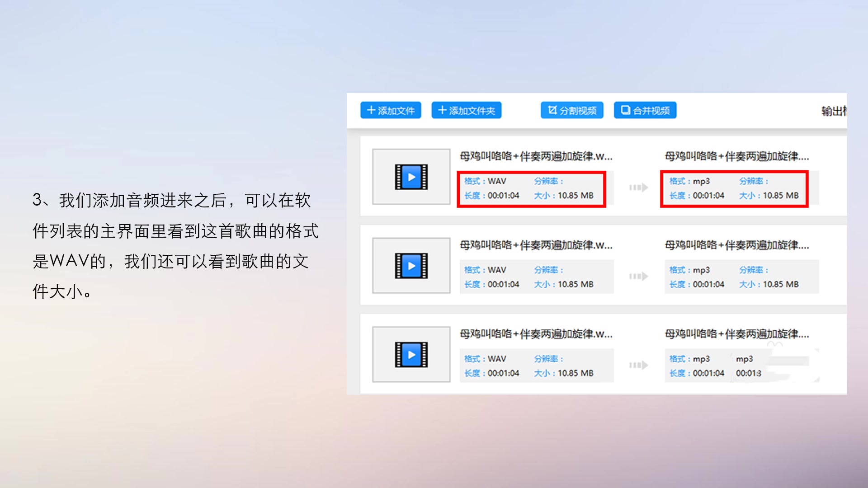Click the crop icon on 分割视频
This screenshot has width=868, height=488.
tap(552, 110)
